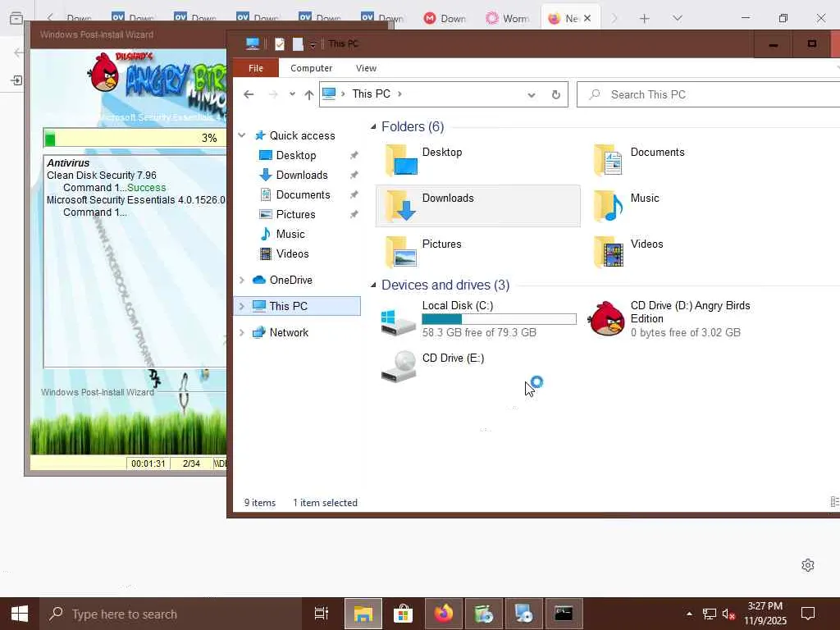Click the OneDrive cloud icon
The image size is (840, 630).
coord(259,280)
